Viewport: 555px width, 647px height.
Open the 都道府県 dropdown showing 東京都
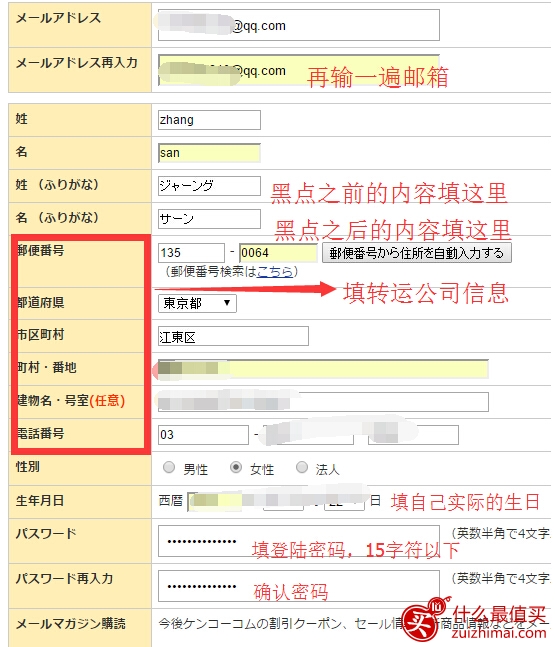[x=197, y=303]
